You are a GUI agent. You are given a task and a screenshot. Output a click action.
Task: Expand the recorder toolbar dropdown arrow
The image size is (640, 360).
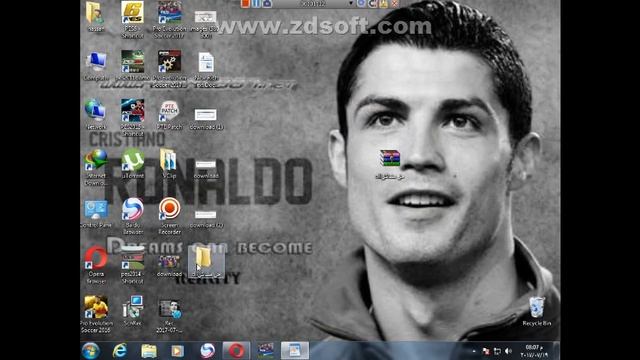click(351, 4)
